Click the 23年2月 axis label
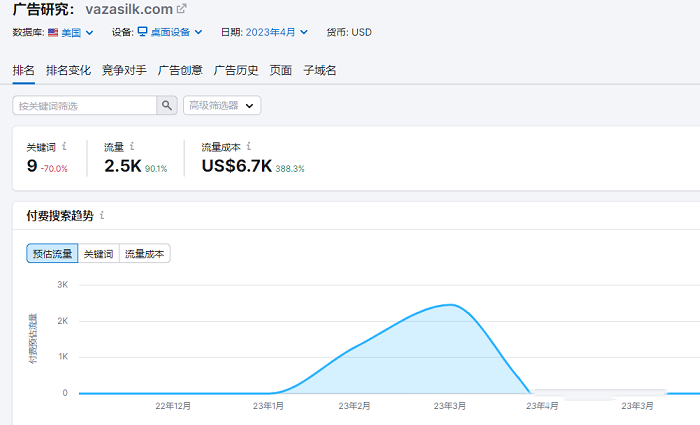This screenshot has width=700, height=425. [x=354, y=406]
